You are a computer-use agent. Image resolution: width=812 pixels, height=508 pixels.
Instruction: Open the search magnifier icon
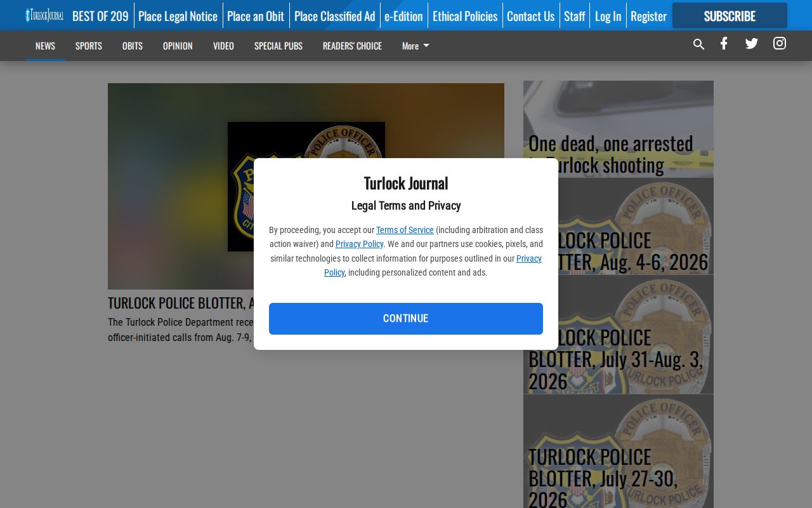[x=698, y=44]
